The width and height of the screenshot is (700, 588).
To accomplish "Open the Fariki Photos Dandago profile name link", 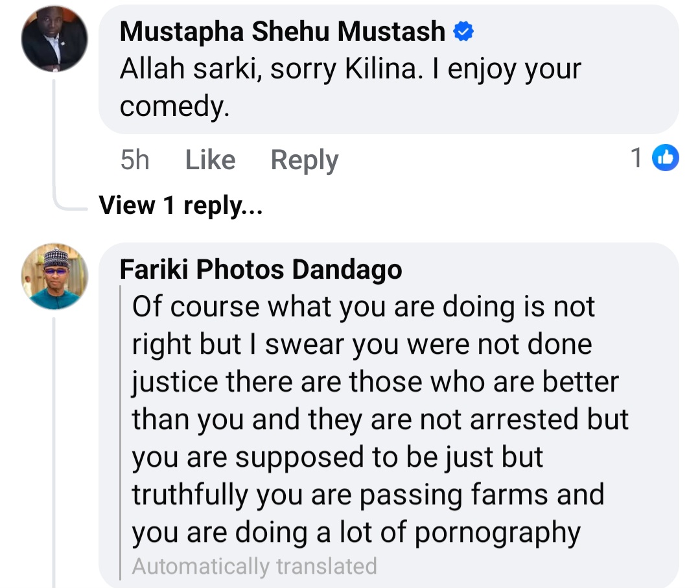I will [x=261, y=270].
